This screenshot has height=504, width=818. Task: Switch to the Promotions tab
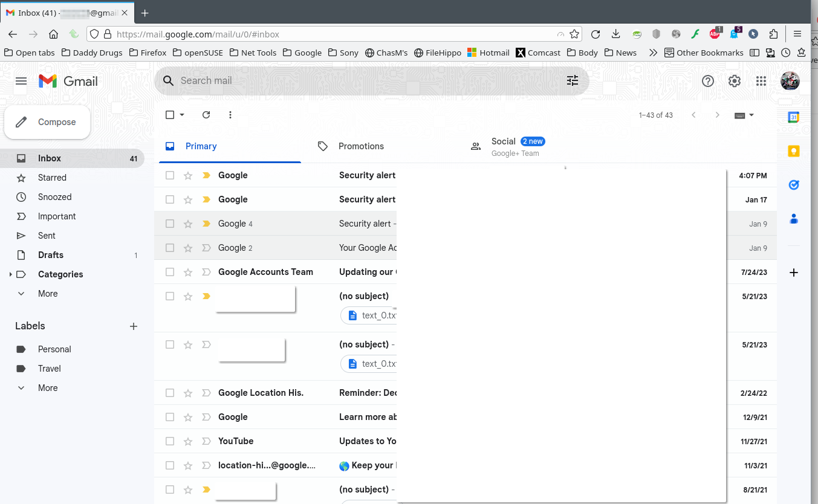[361, 146]
